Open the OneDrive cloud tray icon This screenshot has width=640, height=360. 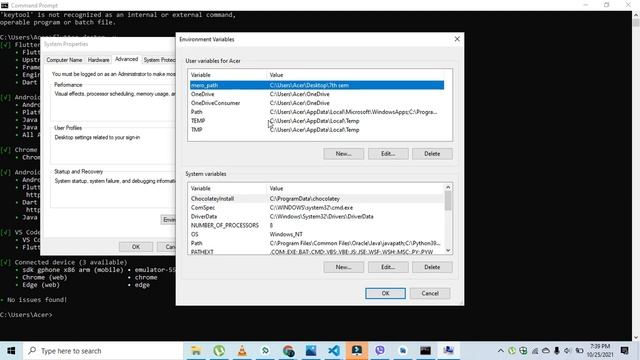546,351
